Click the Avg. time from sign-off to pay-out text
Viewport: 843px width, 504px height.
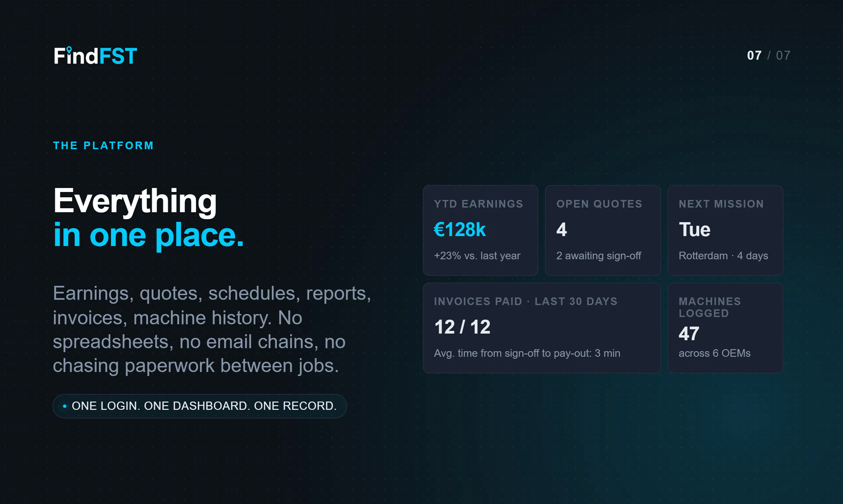[527, 353]
